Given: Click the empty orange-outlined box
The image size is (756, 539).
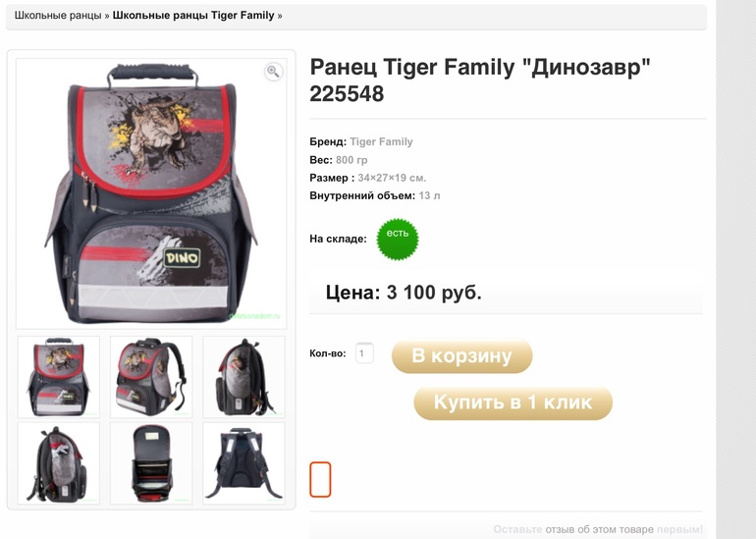Looking at the screenshot, I should [320, 479].
